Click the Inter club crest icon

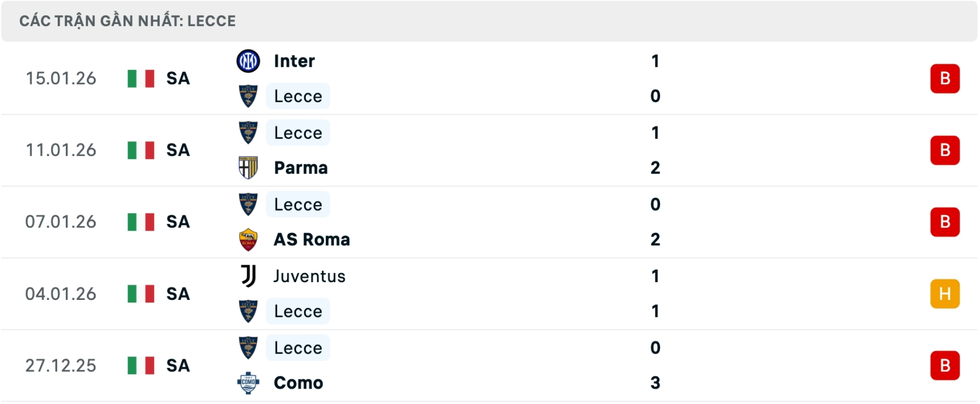249,60
